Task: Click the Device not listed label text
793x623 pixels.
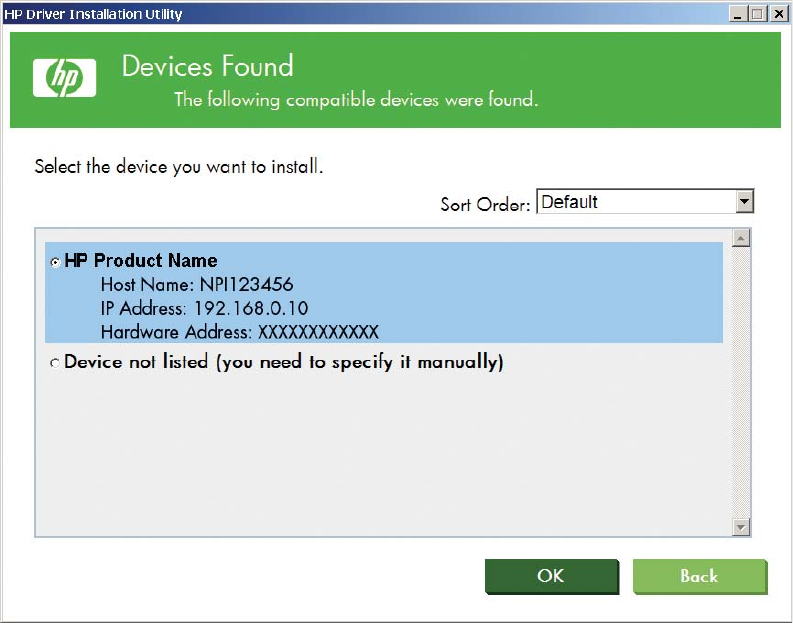Action: (x=283, y=362)
